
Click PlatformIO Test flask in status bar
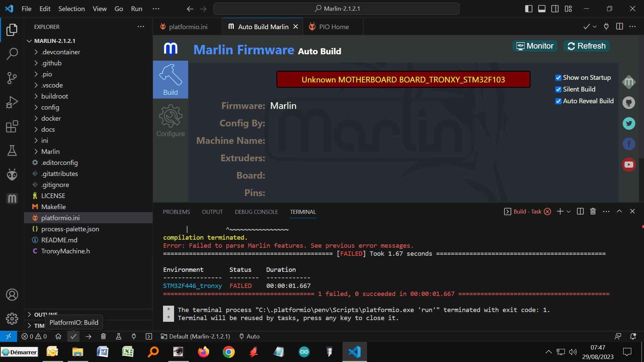118,336
